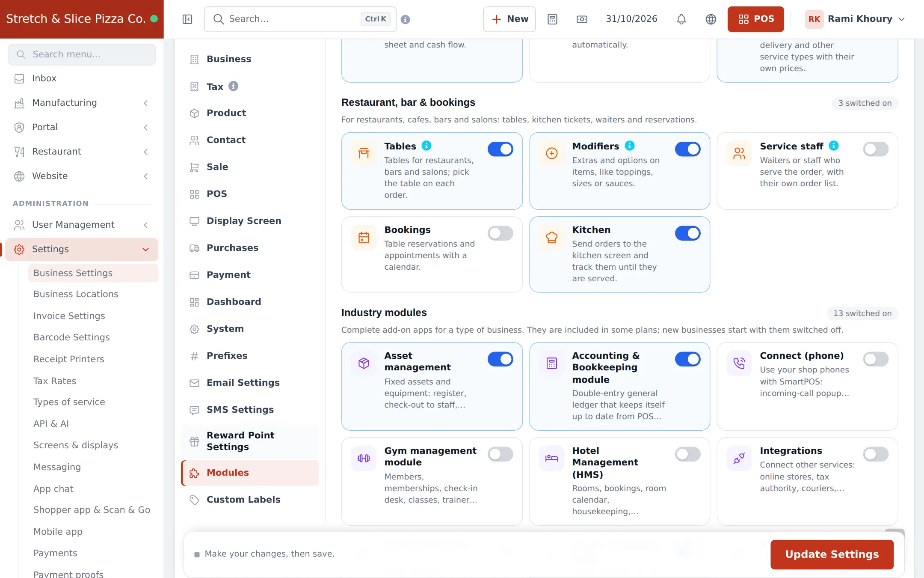Click the Service staff info icon
924x578 pixels.
click(x=833, y=146)
